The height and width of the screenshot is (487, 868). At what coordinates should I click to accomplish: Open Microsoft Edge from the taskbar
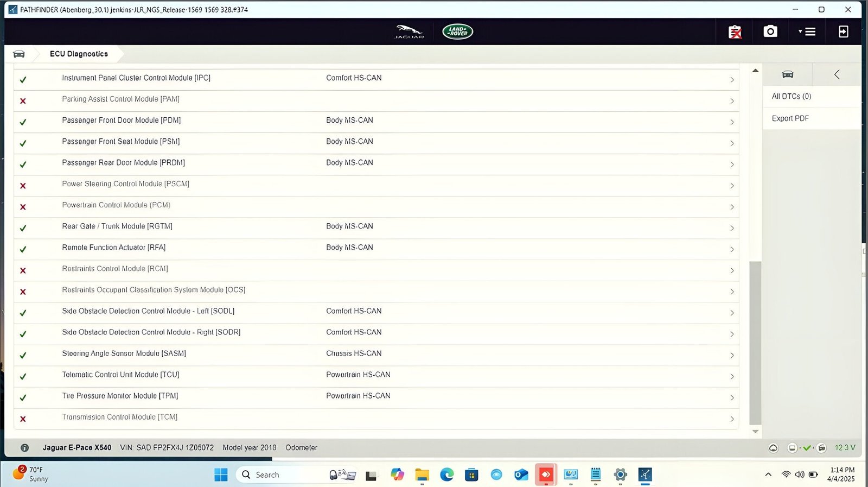447,475
